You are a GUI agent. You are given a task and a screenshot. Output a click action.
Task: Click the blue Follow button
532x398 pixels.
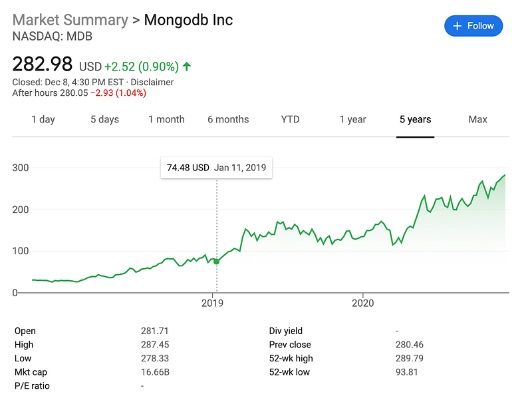pos(473,26)
